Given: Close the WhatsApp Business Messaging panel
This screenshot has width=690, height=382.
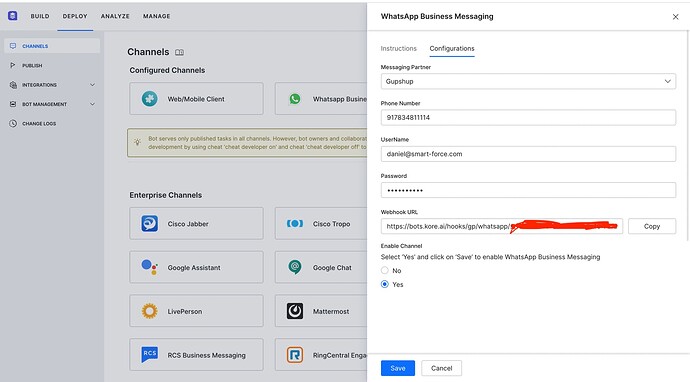Looking at the screenshot, I should click(x=675, y=17).
